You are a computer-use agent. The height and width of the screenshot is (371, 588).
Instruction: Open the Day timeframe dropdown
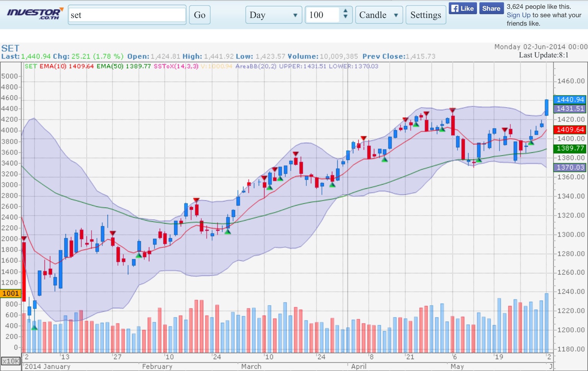tap(273, 15)
